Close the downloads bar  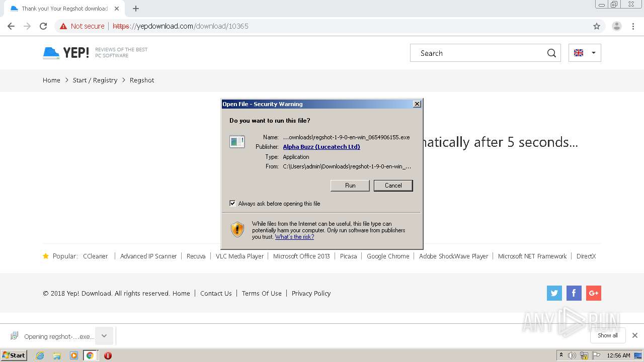634,335
